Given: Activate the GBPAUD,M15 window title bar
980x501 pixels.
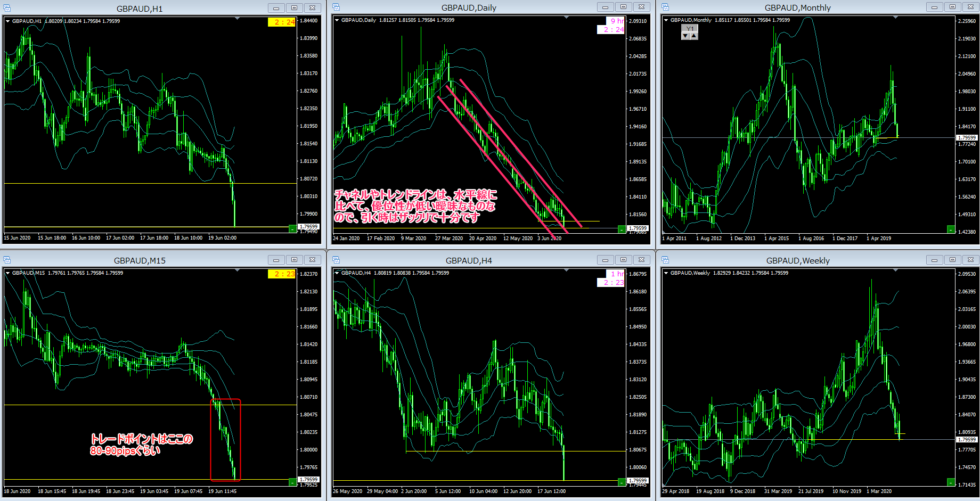Looking at the screenshot, I should pyautogui.click(x=140, y=260).
